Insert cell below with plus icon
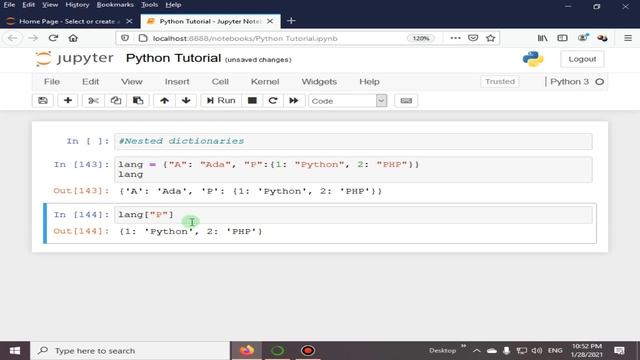 pos(68,100)
